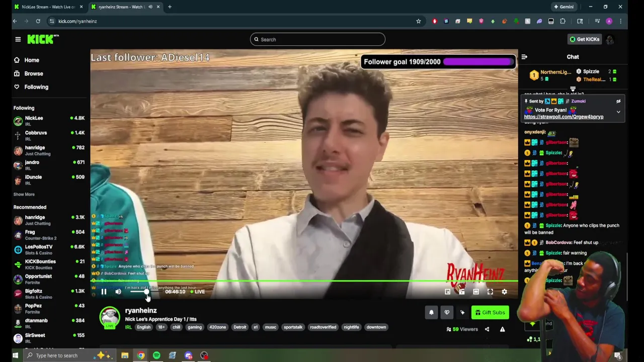The width and height of the screenshot is (644, 362).
Task: Navigate to Browse in sidebar
Action: [34, 73]
